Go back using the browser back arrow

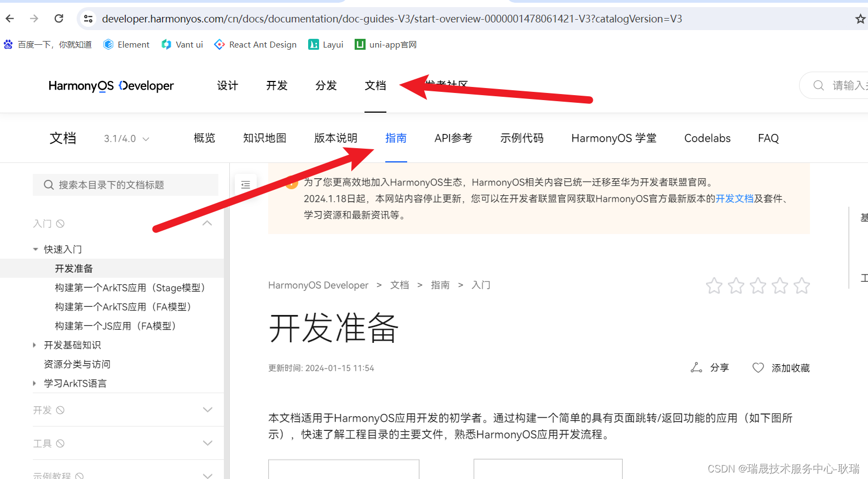pos(10,19)
